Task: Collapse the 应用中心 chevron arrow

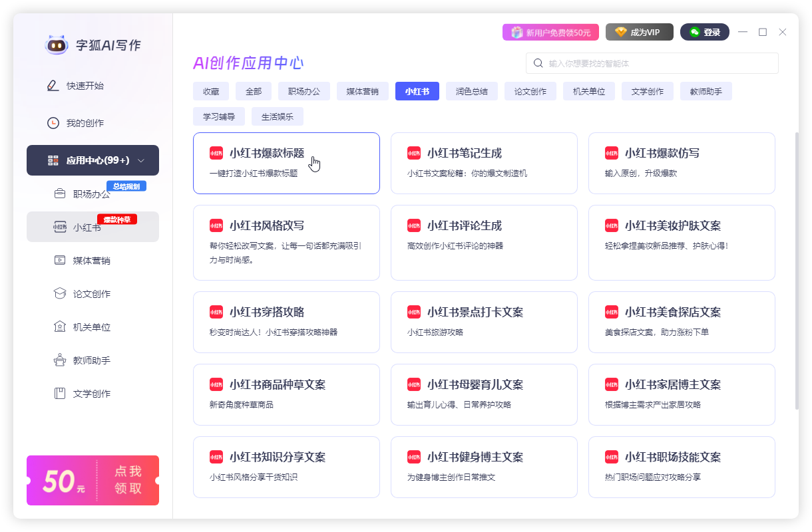Action: (x=141, y=160)
